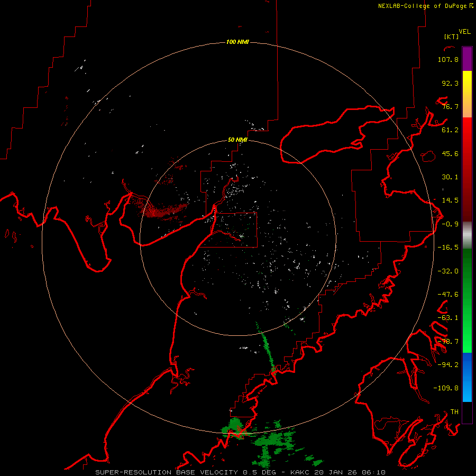Pick the gray near-zero band of the scale
The height and width of the screenshot is (476, 476).
click(467, 235)
